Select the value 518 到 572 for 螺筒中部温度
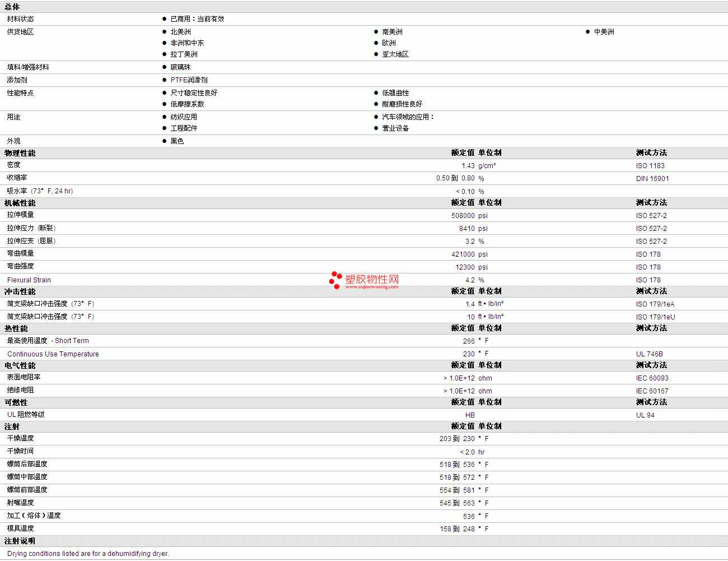This screenshot has width=728, height=561. [x=457, y=477]
